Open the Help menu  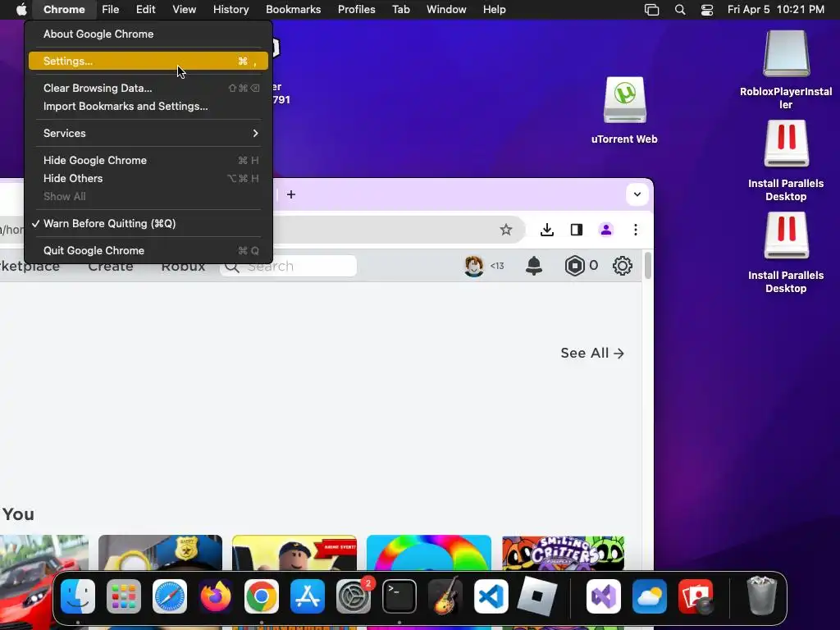(x=494, y=9)
